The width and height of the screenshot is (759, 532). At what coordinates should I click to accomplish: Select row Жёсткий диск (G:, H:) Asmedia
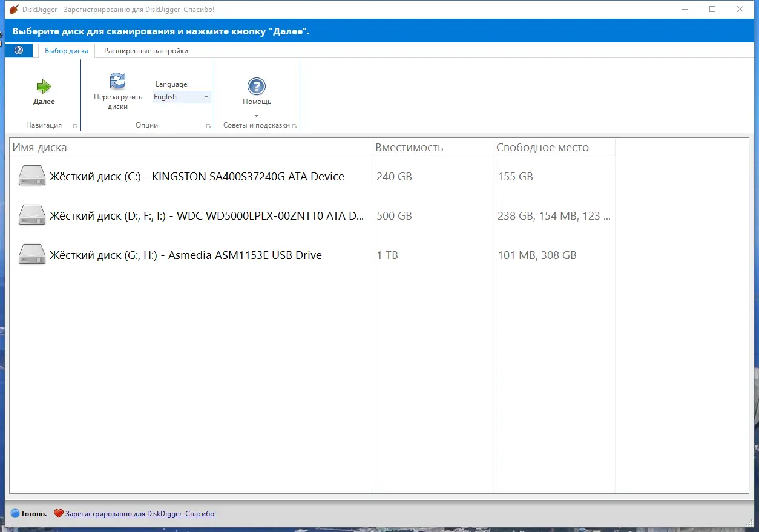coord(312,255)
